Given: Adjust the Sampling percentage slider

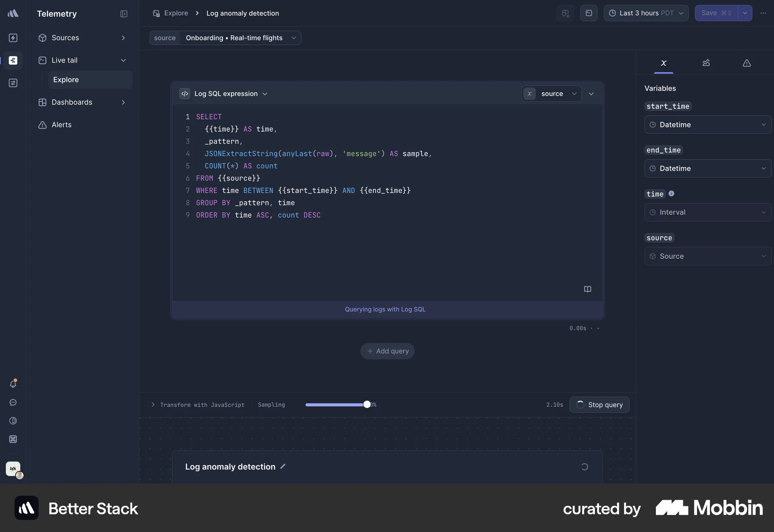Looking at the screenshot, I should [x=367, y=405].
